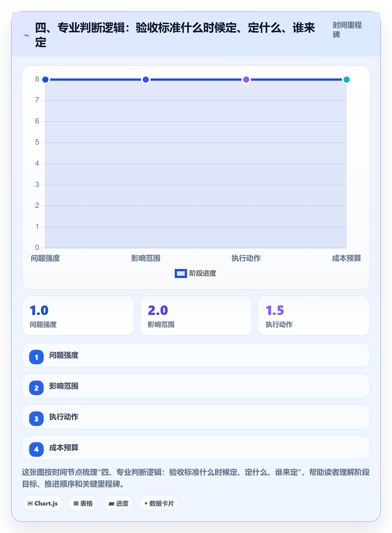392x533 pixels.
Task: Toggle the 阶段进度 legend swatch
Action: tap(181, 274)
